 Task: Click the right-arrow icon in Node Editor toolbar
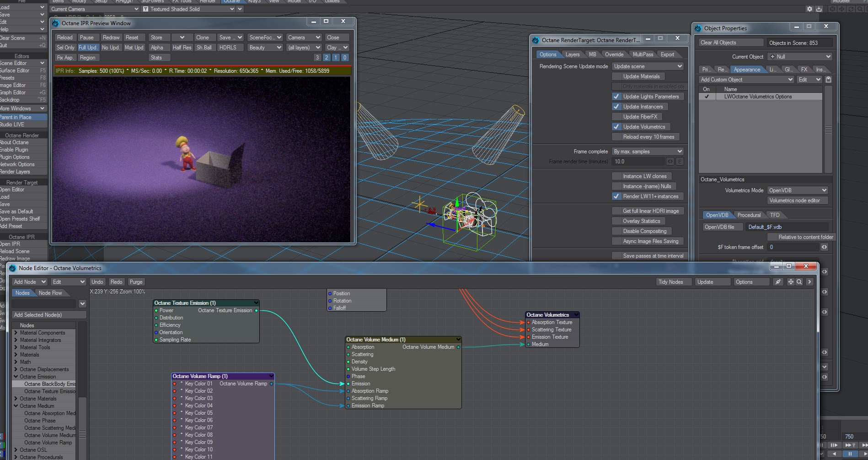click(x=809, y=282)
